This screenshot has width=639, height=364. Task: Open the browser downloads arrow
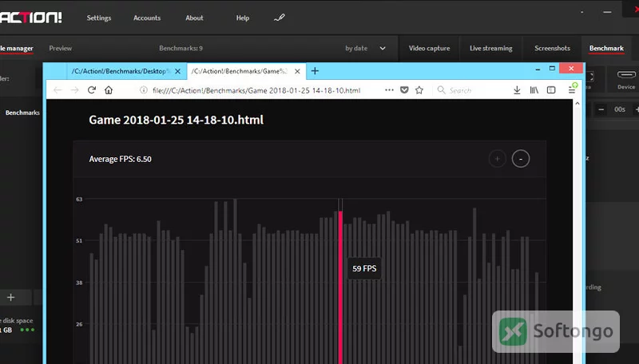click(x=517, y=90)
